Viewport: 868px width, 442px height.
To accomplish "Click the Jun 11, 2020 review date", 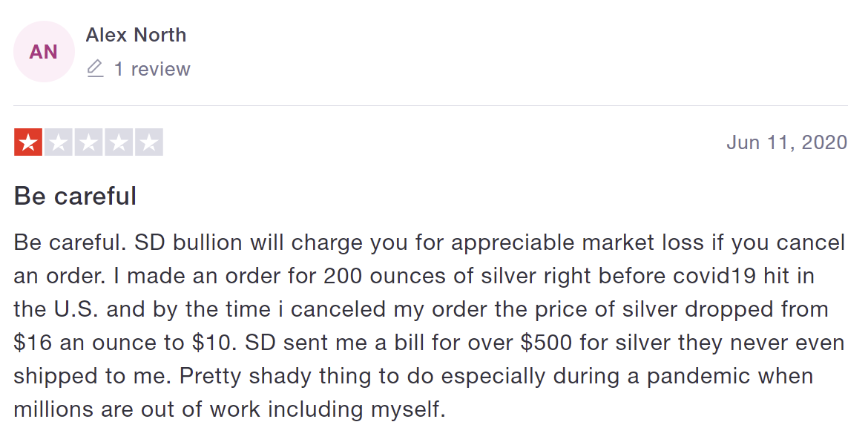I will (x=786, y=142).
